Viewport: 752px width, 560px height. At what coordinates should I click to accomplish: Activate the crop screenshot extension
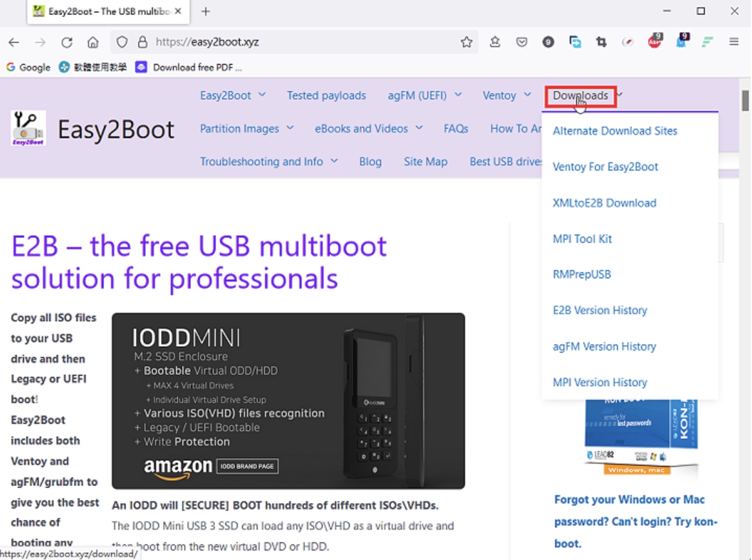[601, 42]
